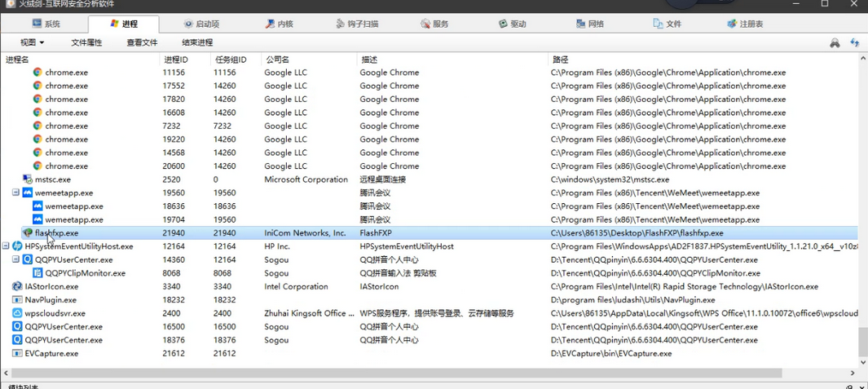
Task: Click the Chrome icon of process 19220
Action: pos(37,139)
